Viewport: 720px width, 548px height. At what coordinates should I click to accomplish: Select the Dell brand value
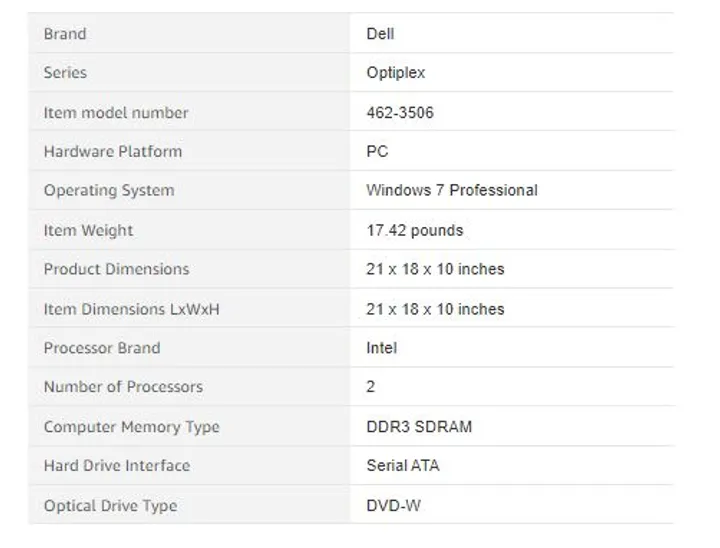[x=380, y=34]
